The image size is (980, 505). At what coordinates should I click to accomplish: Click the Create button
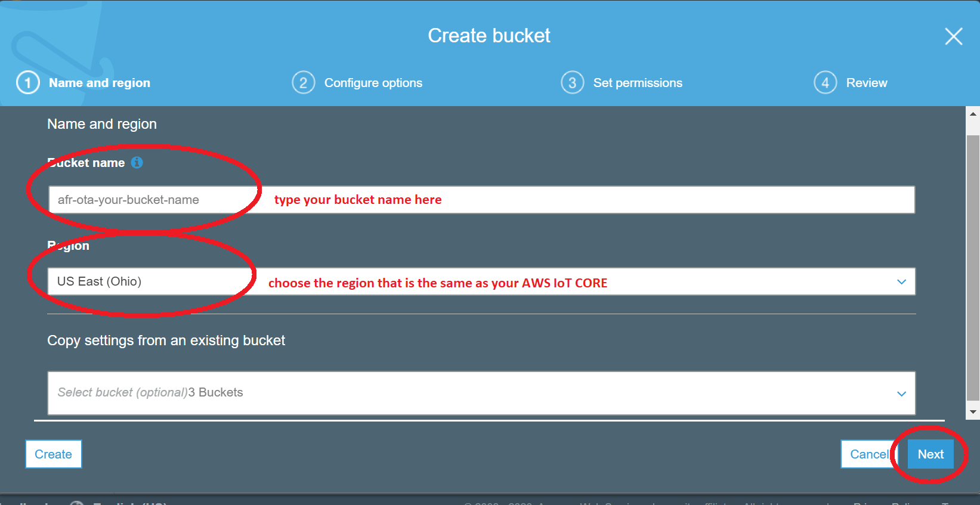point(54,454)
